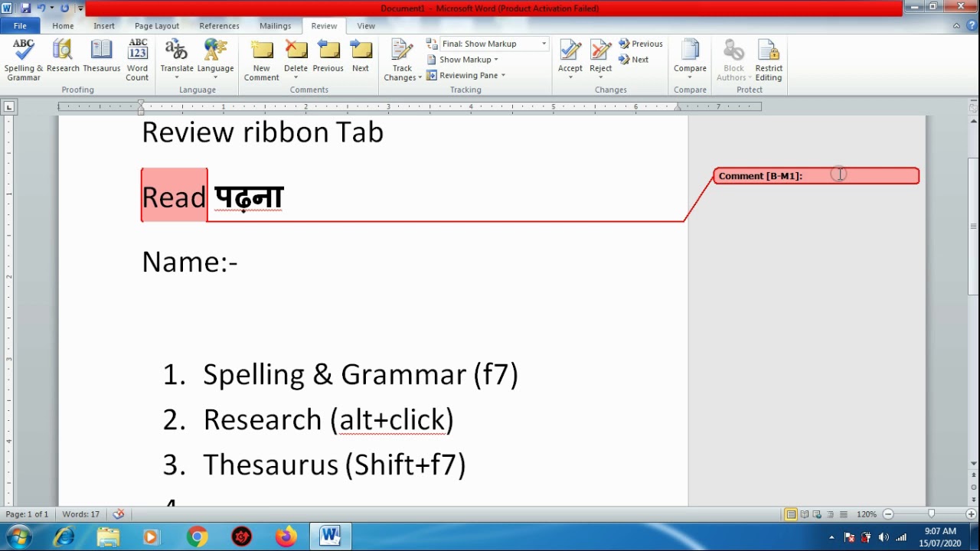Switch to Full Screen Reading view
The width and height of the screenshot is (980, 551).
tap(805, 514)
